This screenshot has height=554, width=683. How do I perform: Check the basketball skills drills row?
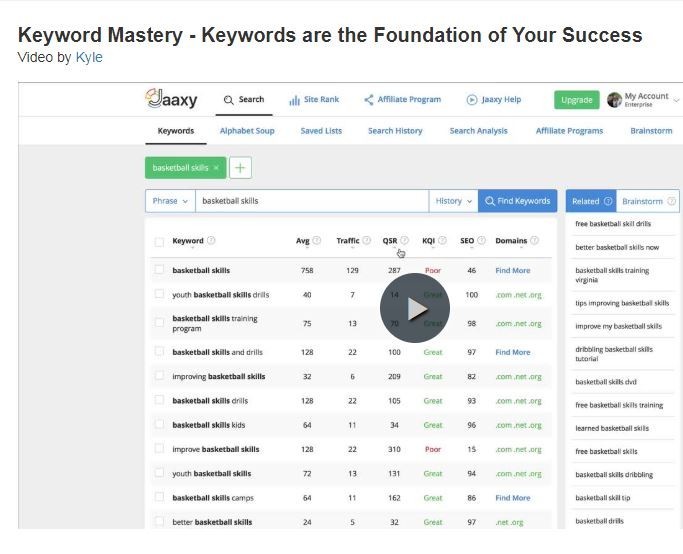[159, 400]
